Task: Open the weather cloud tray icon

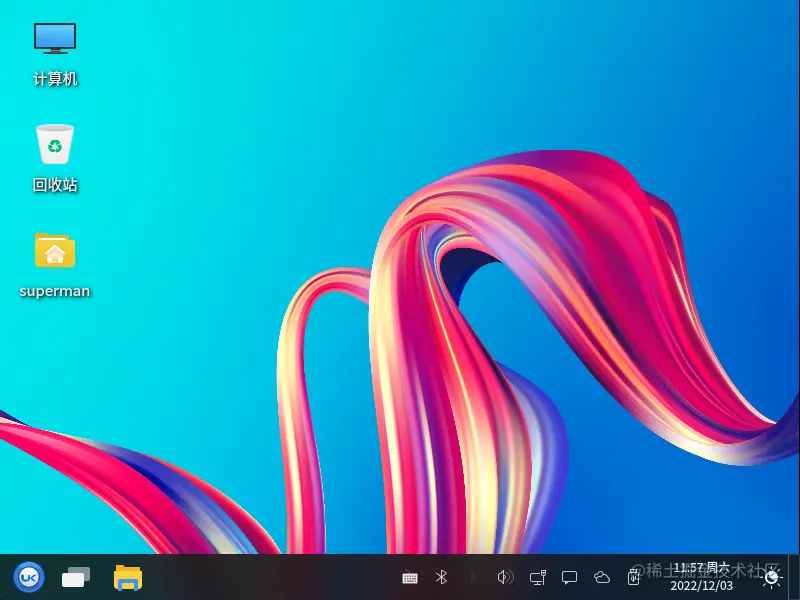Action: 602,577
